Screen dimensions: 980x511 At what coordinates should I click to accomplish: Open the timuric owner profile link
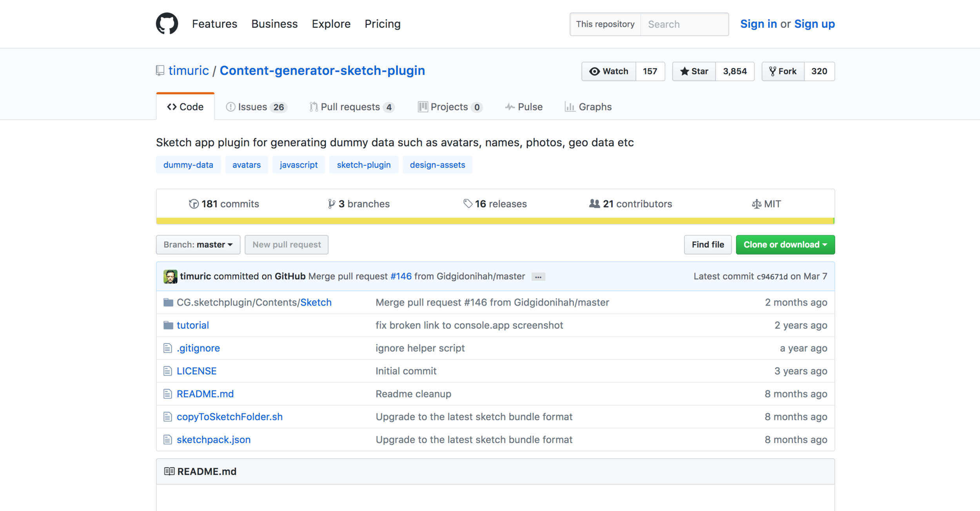point(189,71)
